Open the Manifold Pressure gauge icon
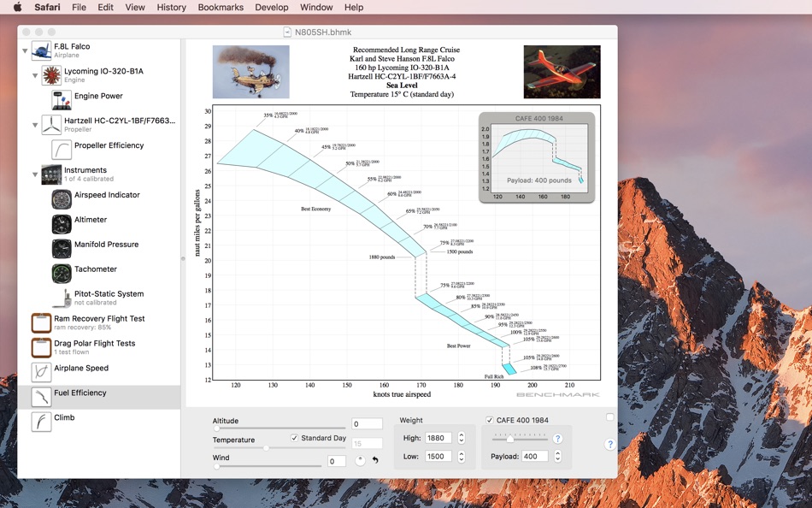This screenshot has width=812, height=508. [x=62, y=249]
